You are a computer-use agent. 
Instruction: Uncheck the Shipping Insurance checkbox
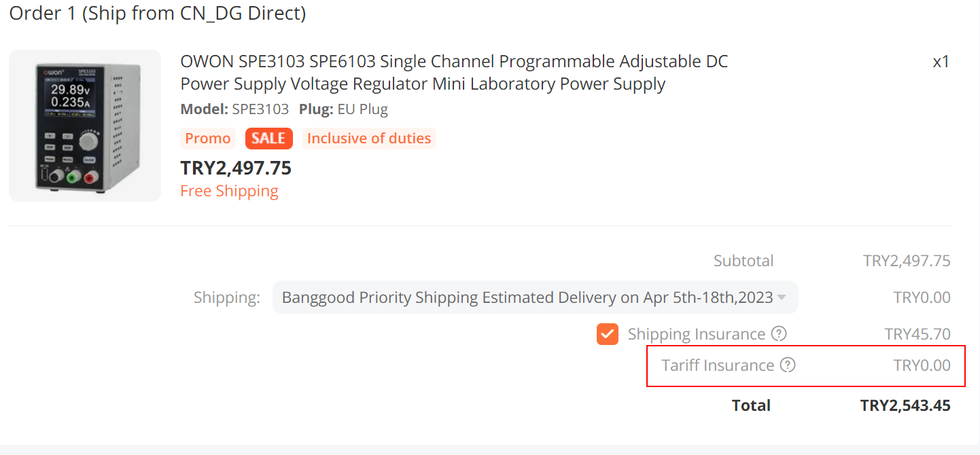[x=608, y=334]
